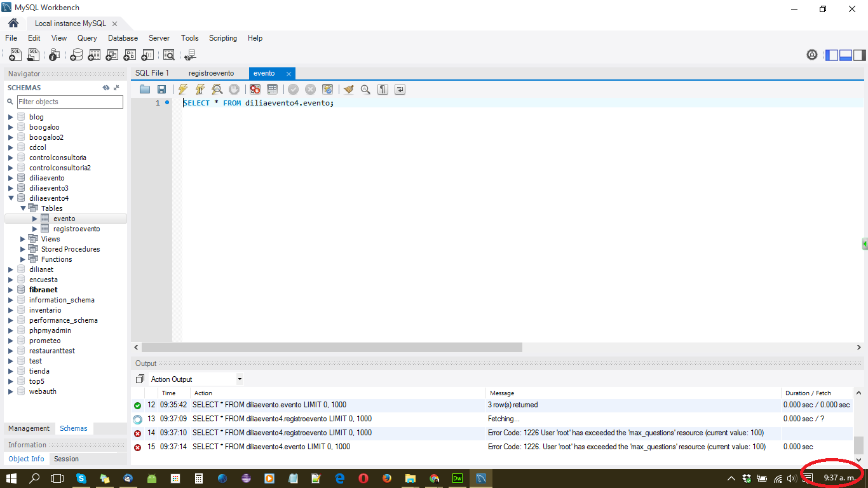Viewport: 868px width, 488px height.
Task: Select the phpmyadmin schema
Action: [50, 330]
